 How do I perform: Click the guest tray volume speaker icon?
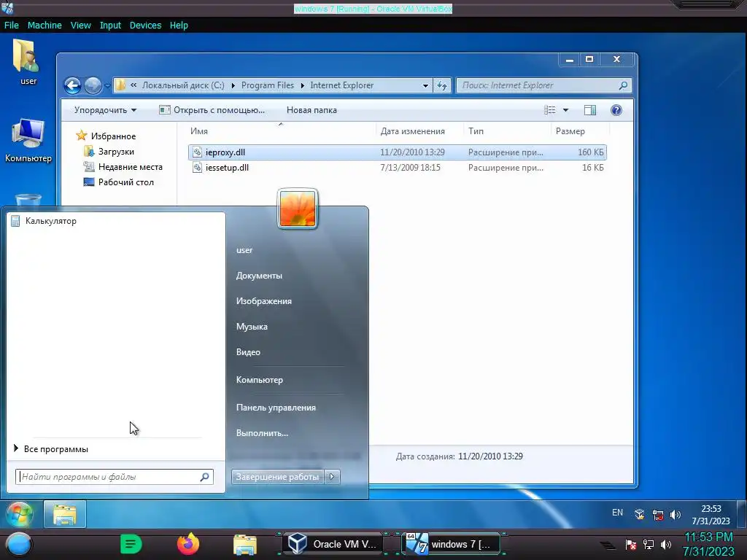675,515
